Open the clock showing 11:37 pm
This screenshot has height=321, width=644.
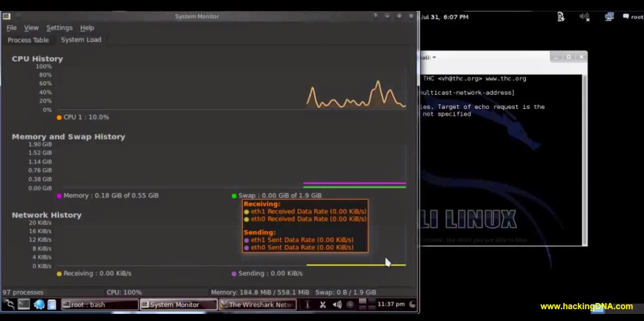391,304
